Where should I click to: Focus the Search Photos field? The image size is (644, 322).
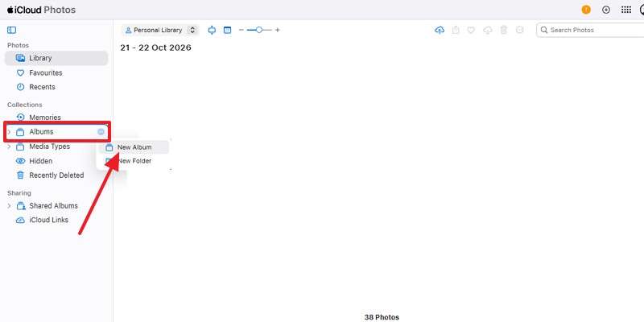tap(590, 30)
